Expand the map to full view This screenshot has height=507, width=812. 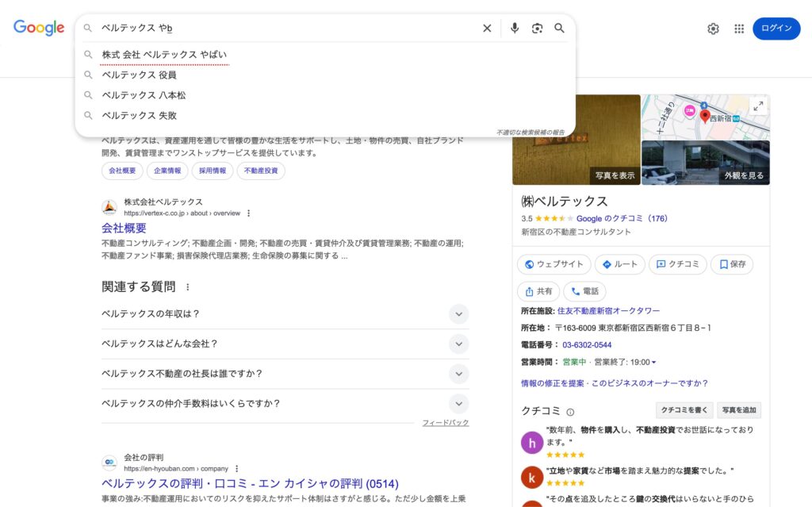[x=758, y=106]
